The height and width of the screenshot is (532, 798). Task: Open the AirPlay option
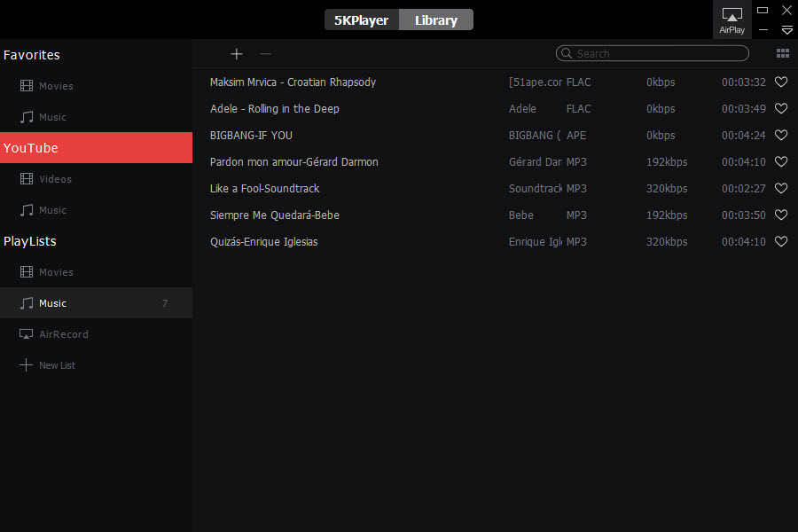pyautogui.click(x=731, y=20)
